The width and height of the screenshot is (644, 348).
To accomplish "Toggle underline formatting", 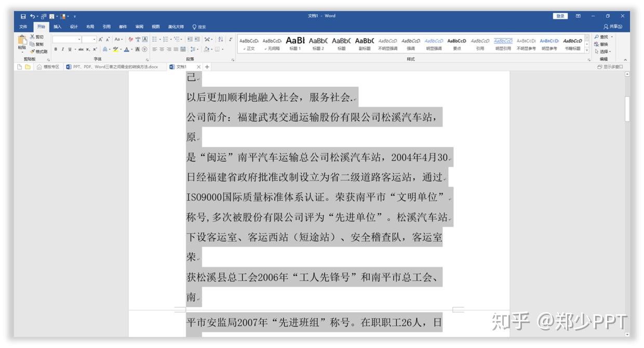I will (70, 49).
